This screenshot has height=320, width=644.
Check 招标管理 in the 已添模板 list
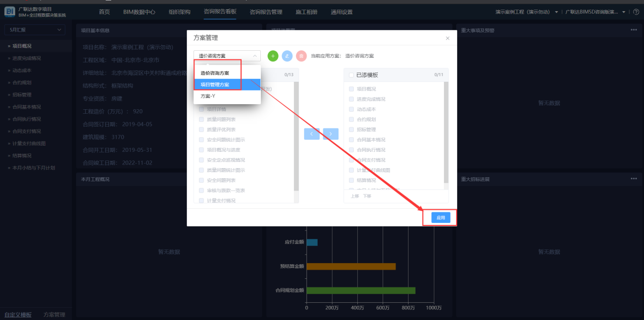coord(351,130)
